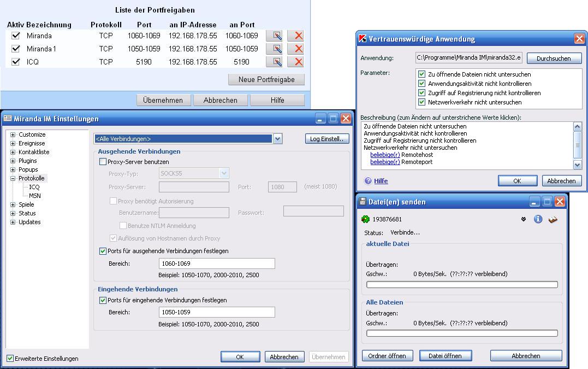Click incoming ports Bereich field 1050-1059
Screen dimensions: 588x369
click(217, 312)
